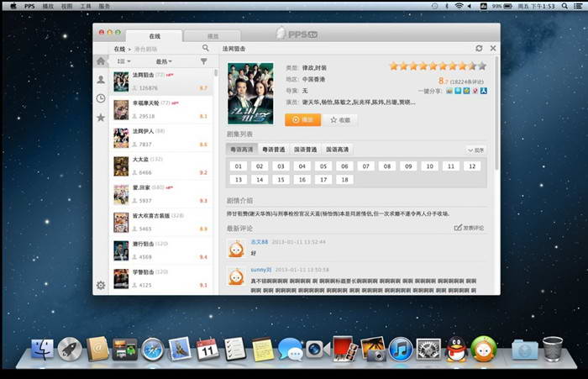Click the home icon in PPS sidebar
Viewport: 588px width, 379px height.
[x=101, y=61]
